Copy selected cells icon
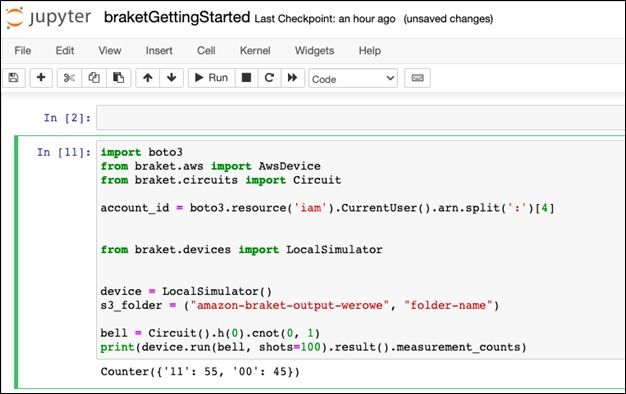 [94, 78]
